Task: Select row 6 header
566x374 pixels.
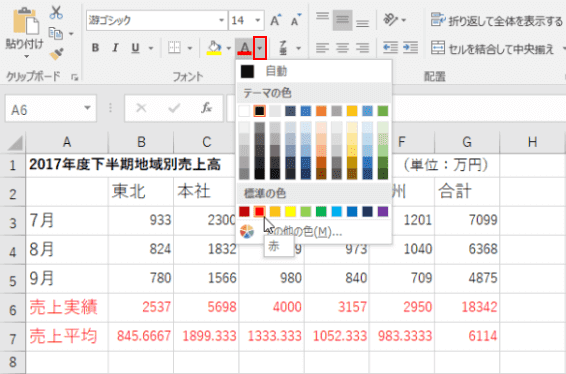Action: (x=13, y=309)
